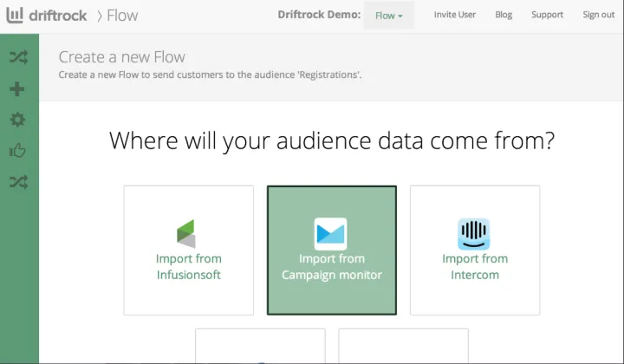Screen dimensions: 624x364
Task: Click the driftrock logo
Action: pyautogui.click(x=47, y=15)
